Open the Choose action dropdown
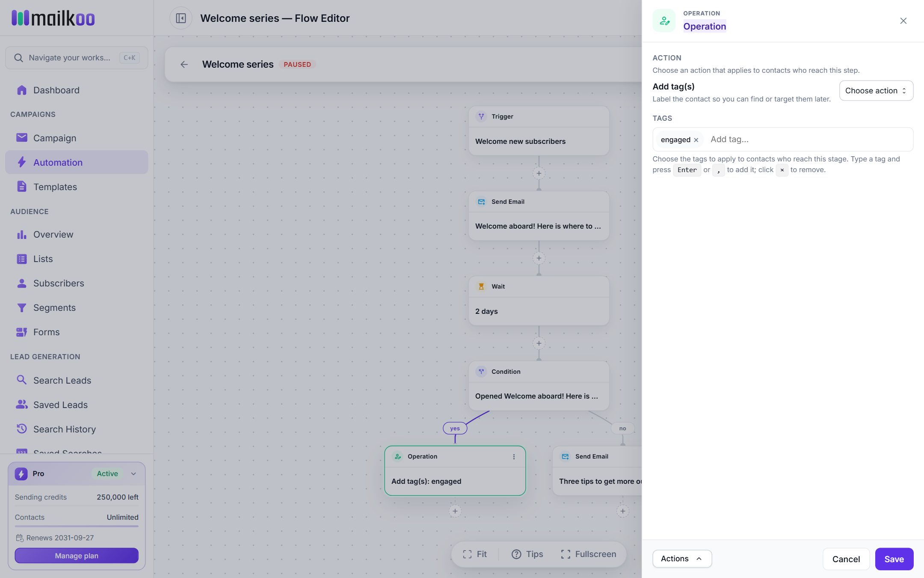This screenshot has height=578, width=924. [876, 91]
